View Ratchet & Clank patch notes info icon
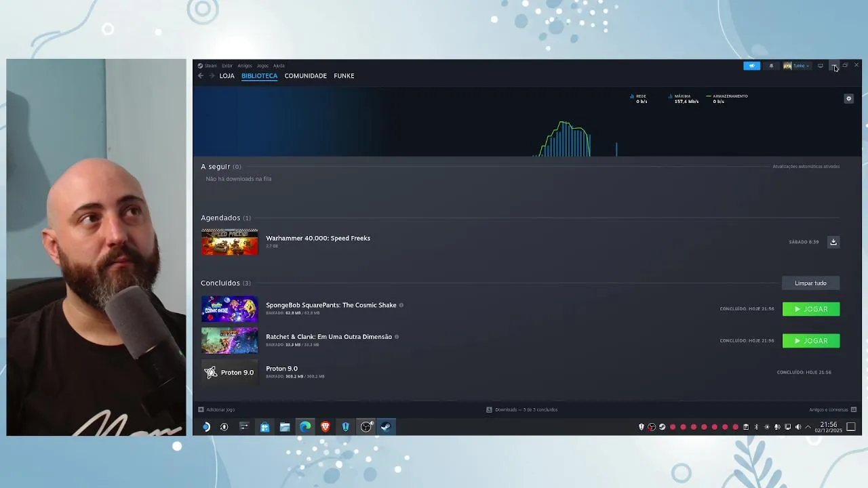Viewport: 868px width, 488px height. pyautogui.click(x=397, y=337)
